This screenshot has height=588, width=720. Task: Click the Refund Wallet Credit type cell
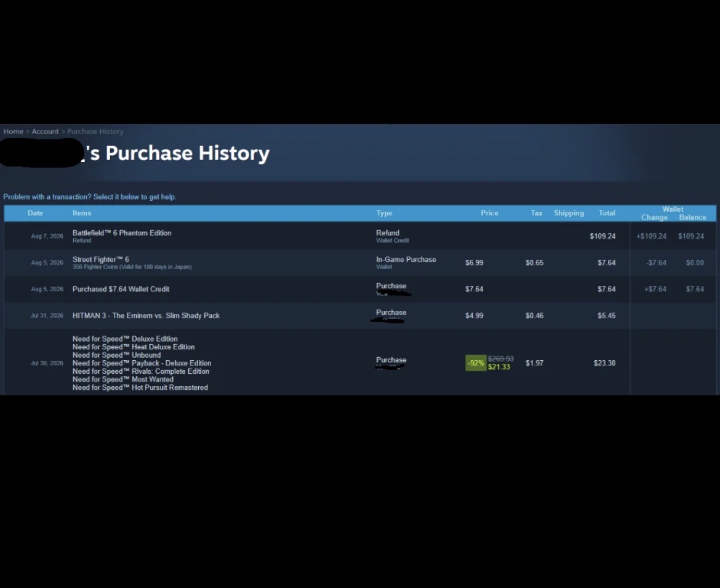click(x=392, y=236)
